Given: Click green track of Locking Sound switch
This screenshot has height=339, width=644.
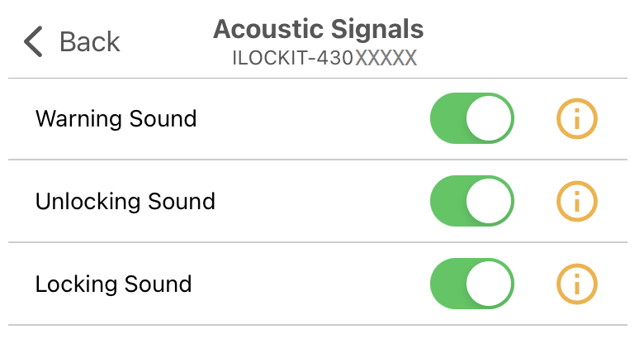Looking at the screenshot, I should coord(447,284).
